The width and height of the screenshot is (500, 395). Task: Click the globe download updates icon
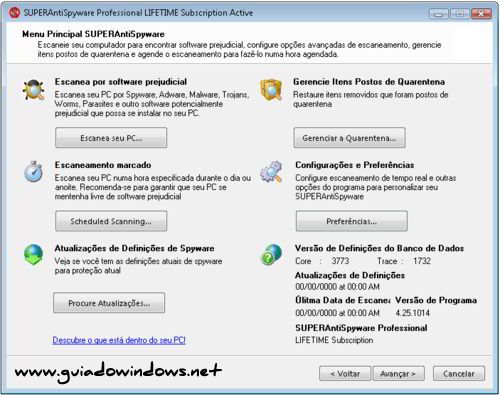(34, 255)
